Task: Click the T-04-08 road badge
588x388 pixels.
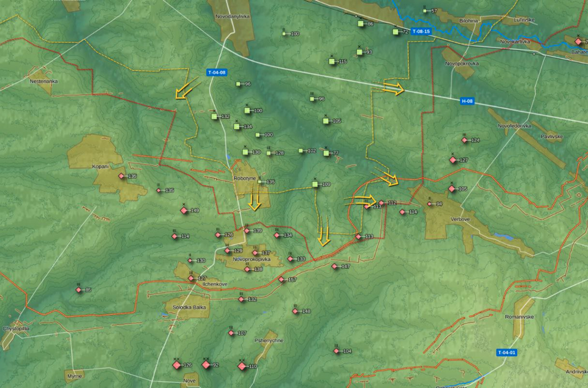Action: point(217,72)
